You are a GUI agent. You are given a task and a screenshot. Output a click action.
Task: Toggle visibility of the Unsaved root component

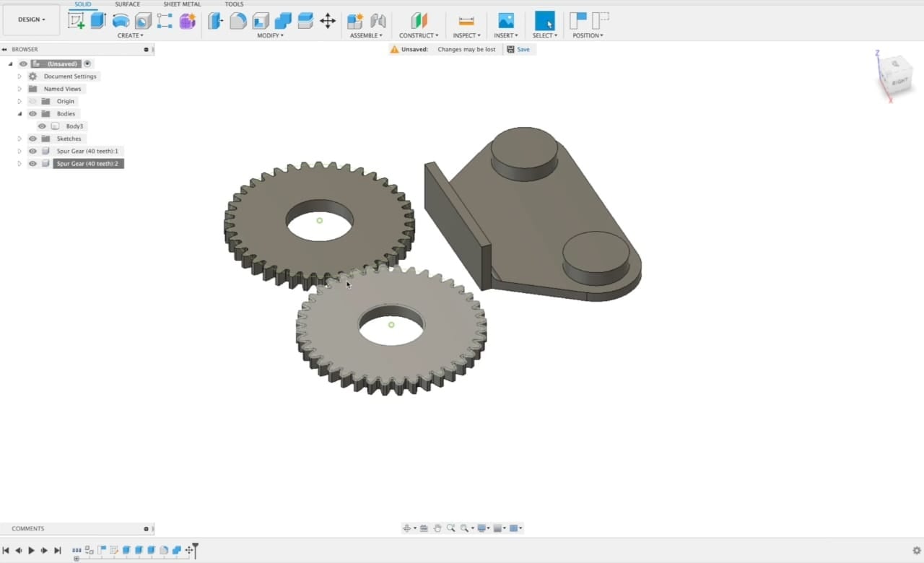click(x=23, y=64)
